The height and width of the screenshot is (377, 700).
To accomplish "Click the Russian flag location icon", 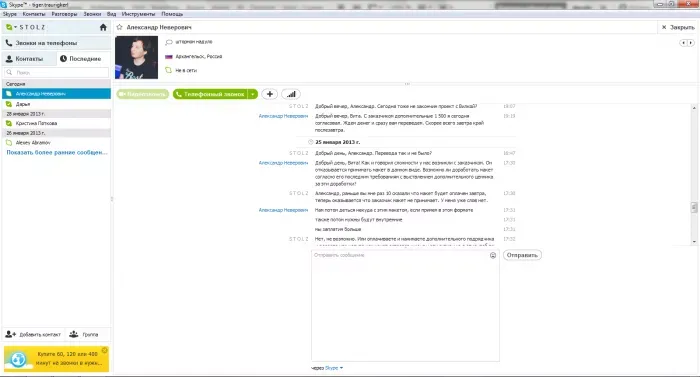I will coord(169,57).
